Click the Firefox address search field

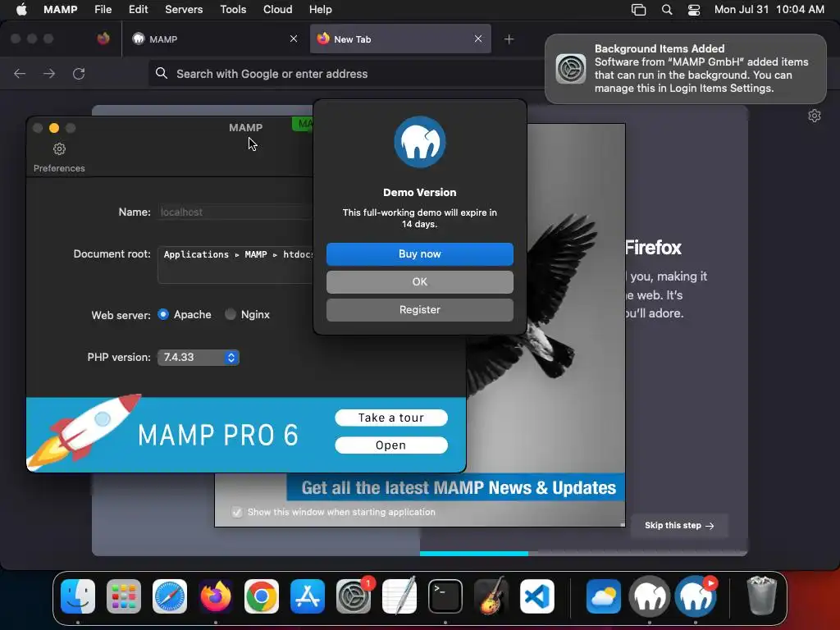coord(346,73)
